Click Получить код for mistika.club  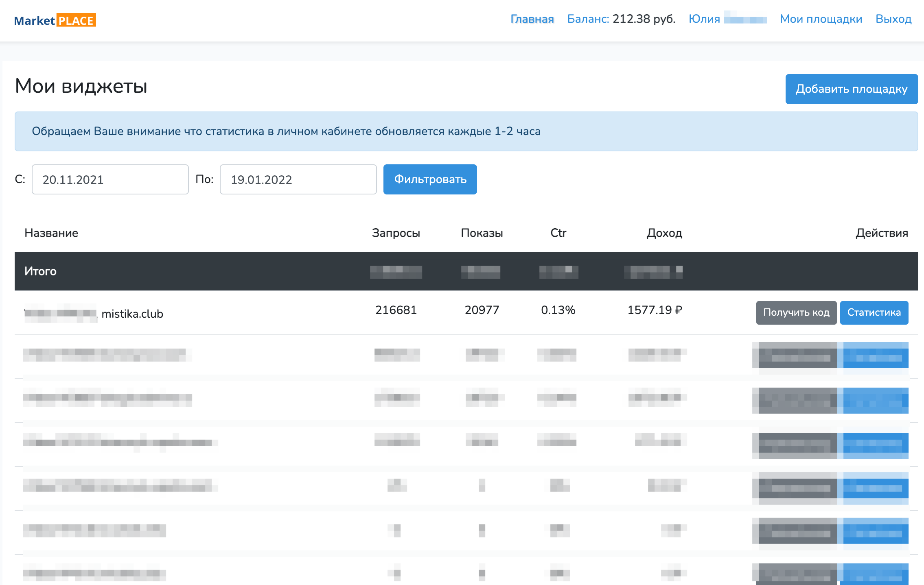796,312
